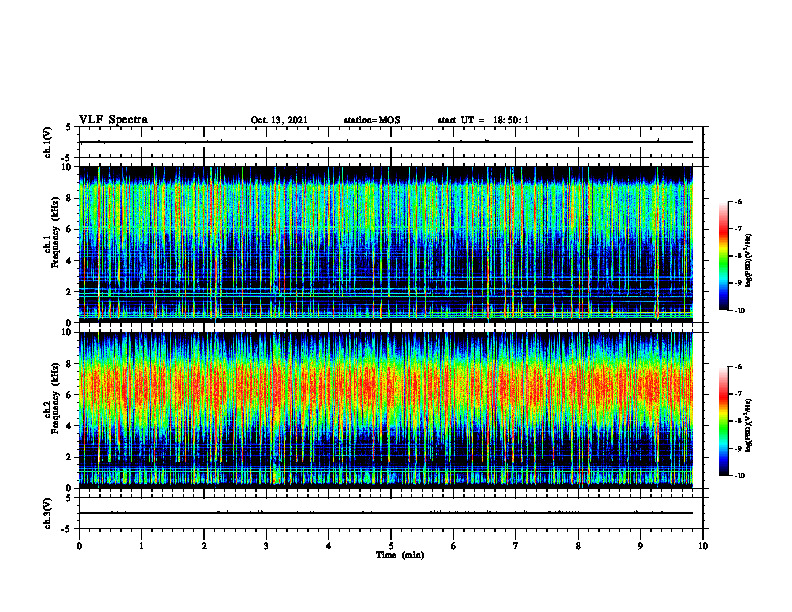Screen dimensions: 792x612
Task: Select the ch.2 "Frequency (kHz)" axis label
Action: pos(56,398)
